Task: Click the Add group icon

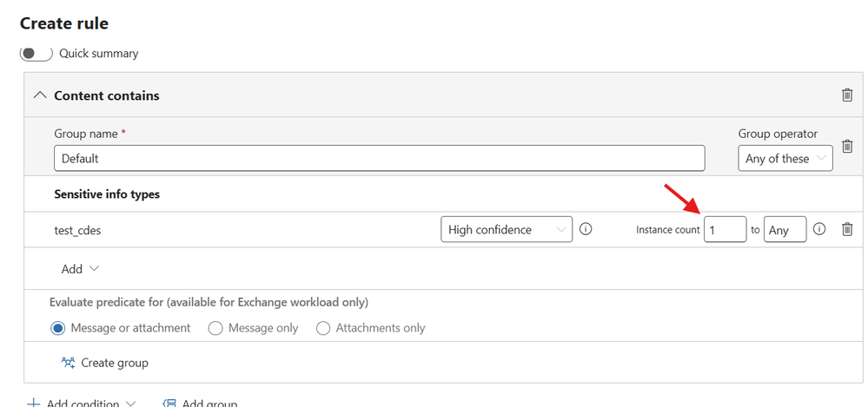Action: point(169,404)
